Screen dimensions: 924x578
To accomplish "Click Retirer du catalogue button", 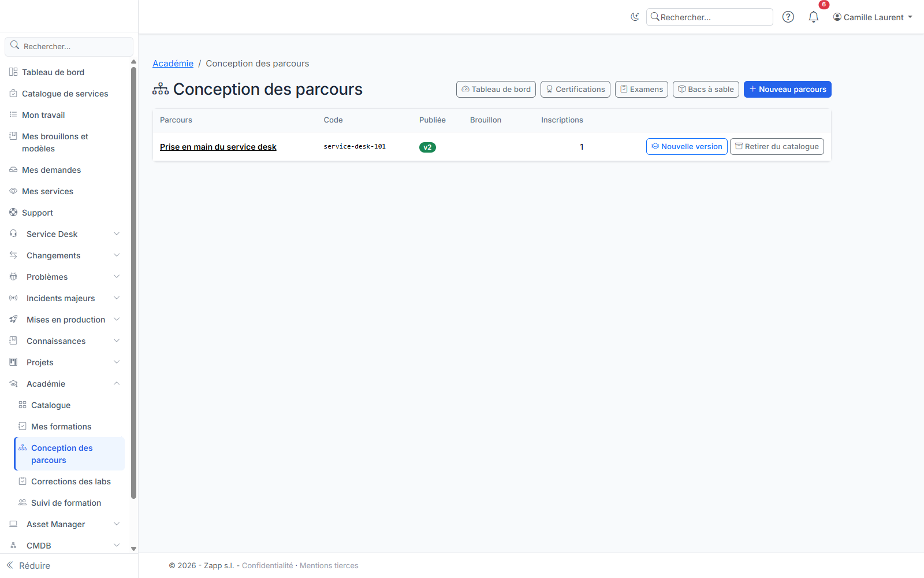I will [x=777, y=147].
